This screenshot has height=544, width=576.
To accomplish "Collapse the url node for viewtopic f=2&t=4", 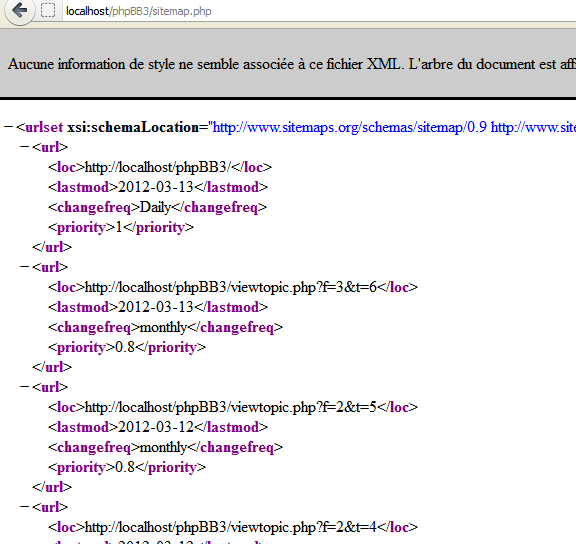I will 24,507.
